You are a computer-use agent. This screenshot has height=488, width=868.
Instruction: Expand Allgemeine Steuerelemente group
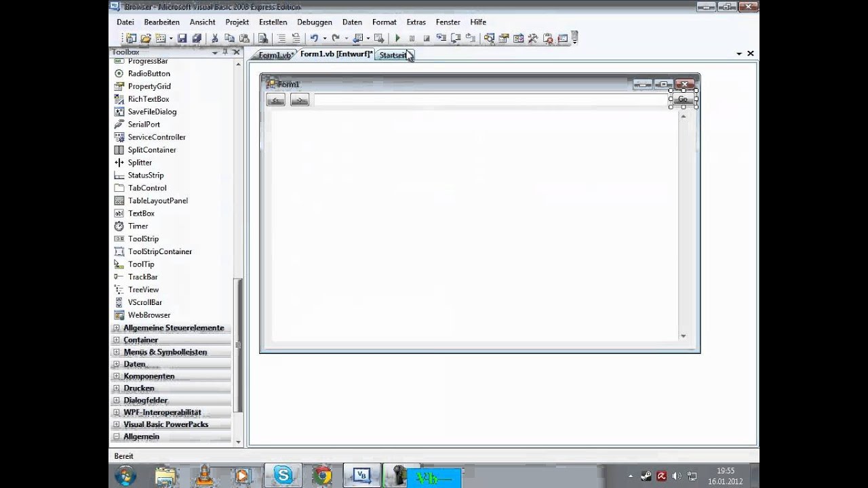pos(117,328)
